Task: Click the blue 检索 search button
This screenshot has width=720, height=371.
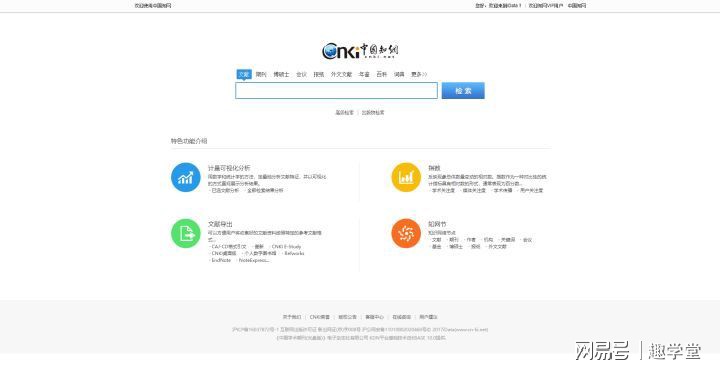Action: pyautogui.click(x=463, y=90)
